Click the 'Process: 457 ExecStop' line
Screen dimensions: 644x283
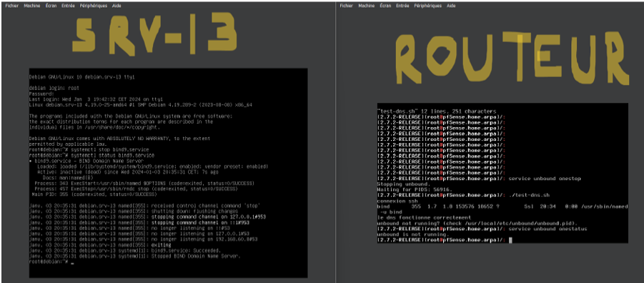click(x=136, y=189)
